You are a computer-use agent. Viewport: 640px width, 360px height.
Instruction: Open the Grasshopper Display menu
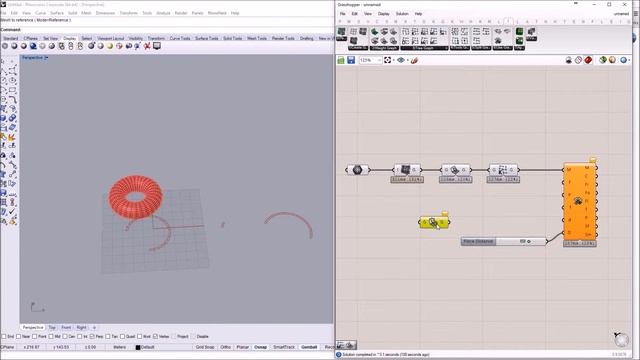pos(383,14)
